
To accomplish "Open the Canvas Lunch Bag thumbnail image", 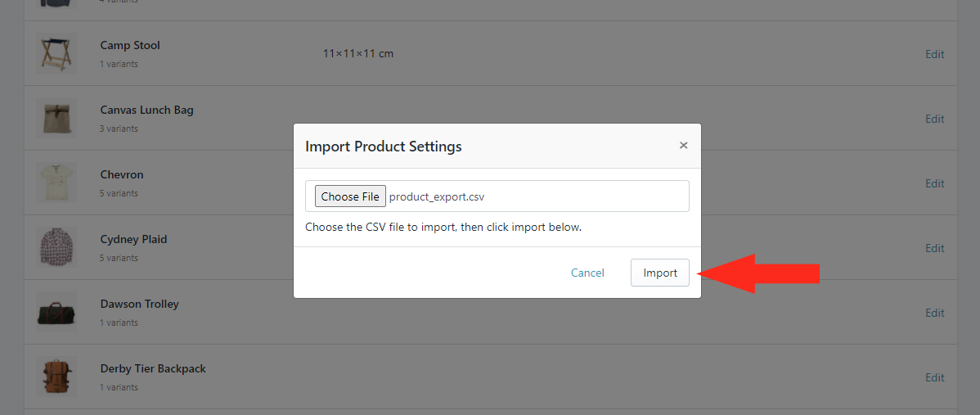I will (x=56, y=118).
